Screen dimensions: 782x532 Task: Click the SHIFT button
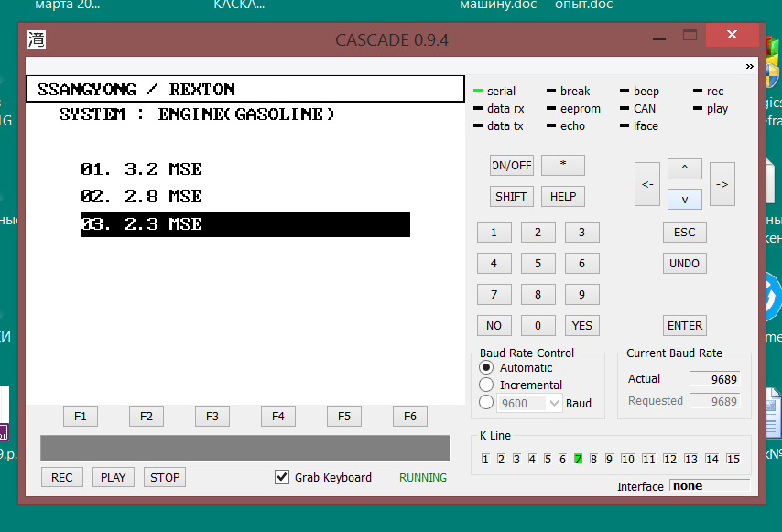(512, 197)
